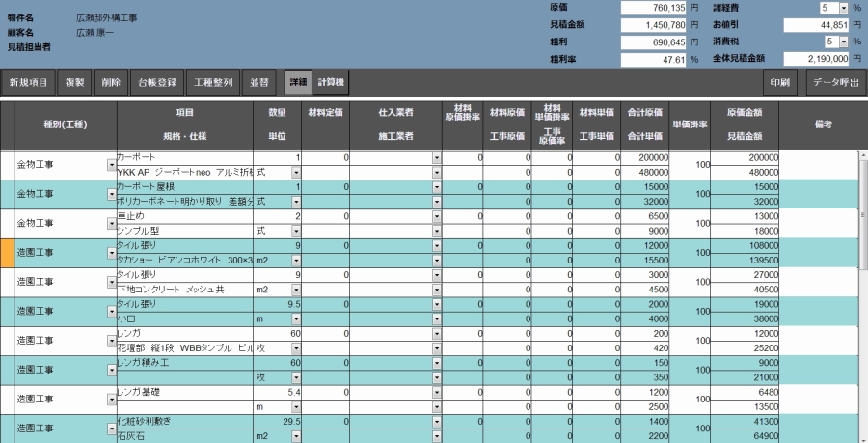Select the 花壇部 縦1段 spec cell
This screenshot has height=443, width=868.
[x=185, y=348]
